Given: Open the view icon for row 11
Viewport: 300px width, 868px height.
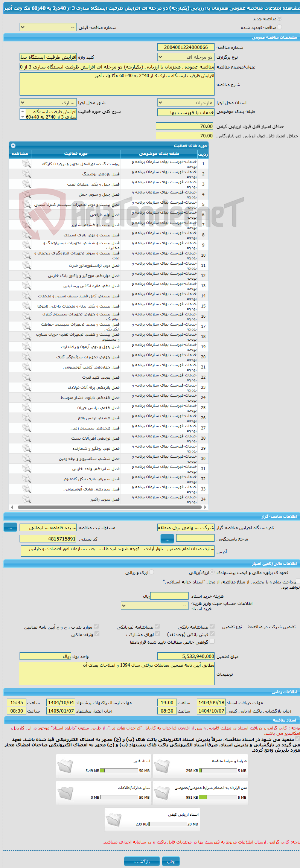Looking at the screenshot, I should (26, 265).
